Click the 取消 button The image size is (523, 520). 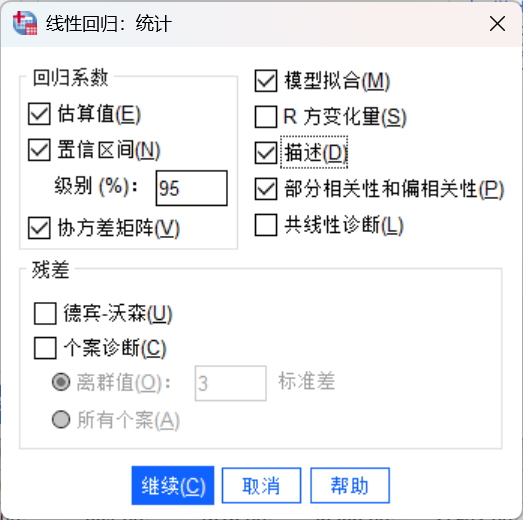pyautogui.click(x=262, y=485)
